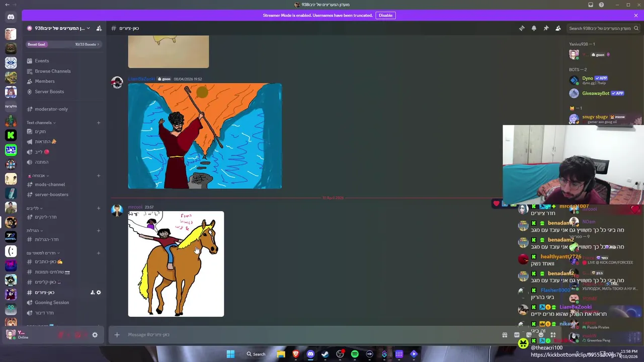
Task: Show pinned messages pin icon
Action: point(546,28)
